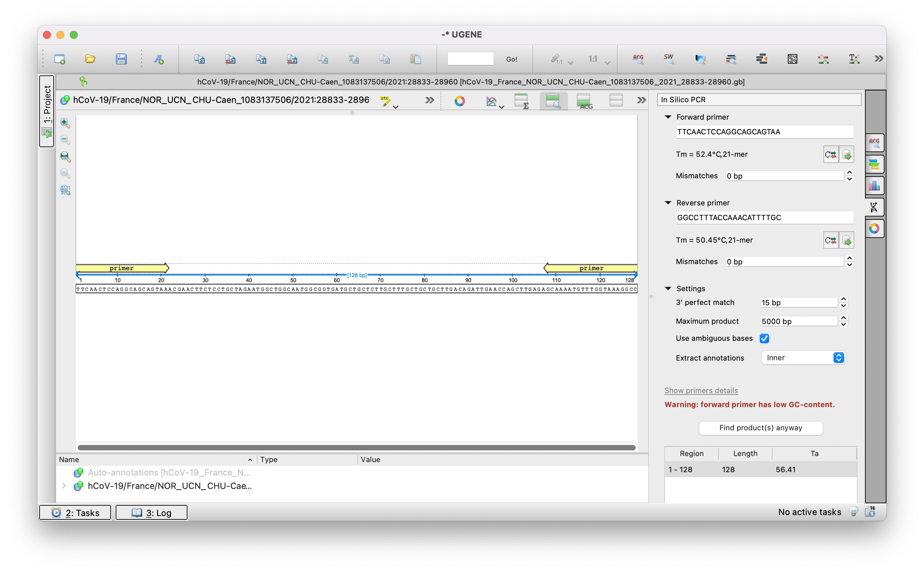Open Smith-Waterman search SW icon
This screenshot has width=924, height=571.
point(669,59)
